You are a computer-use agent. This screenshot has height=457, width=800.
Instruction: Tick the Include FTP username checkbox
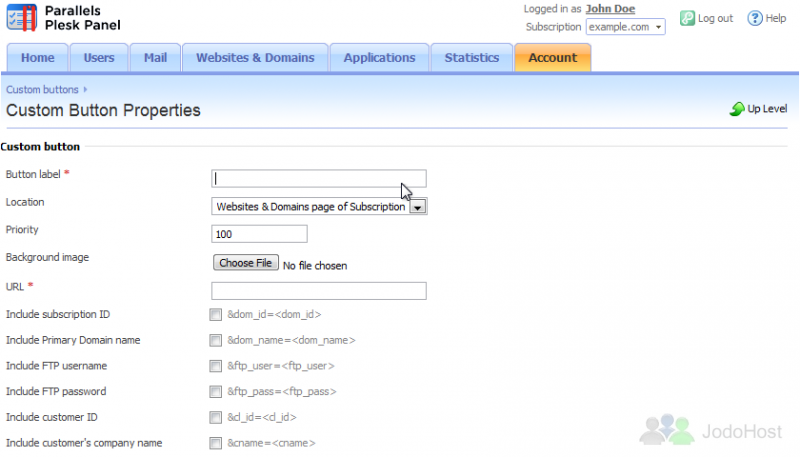click(215, 366)
